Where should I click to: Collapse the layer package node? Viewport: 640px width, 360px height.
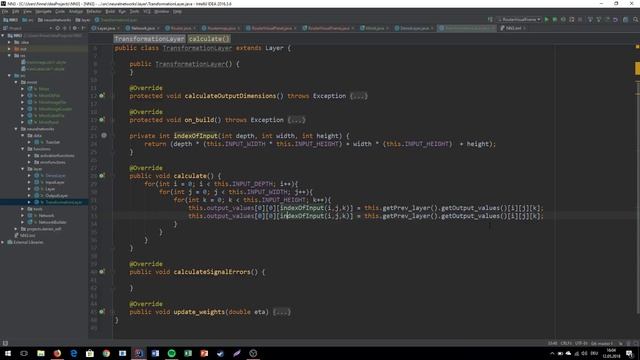pos(23,169)
